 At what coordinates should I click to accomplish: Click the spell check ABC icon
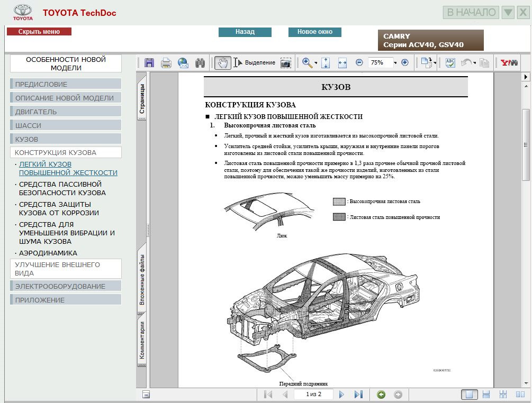pos(450,62)
